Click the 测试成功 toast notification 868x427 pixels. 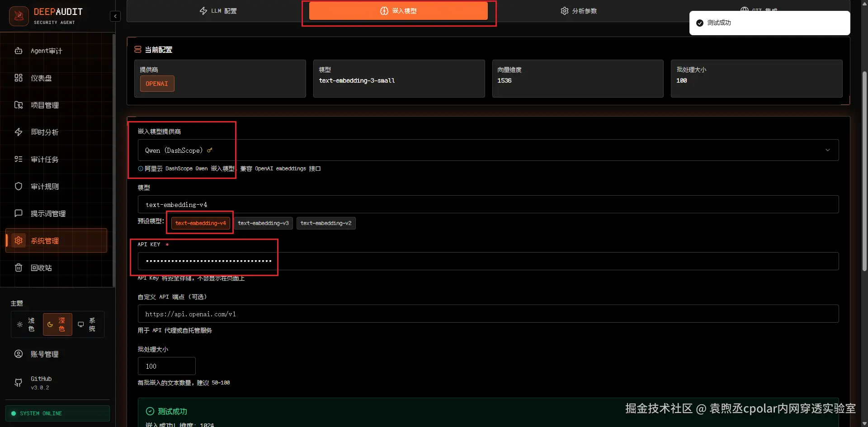click(769, 23)
